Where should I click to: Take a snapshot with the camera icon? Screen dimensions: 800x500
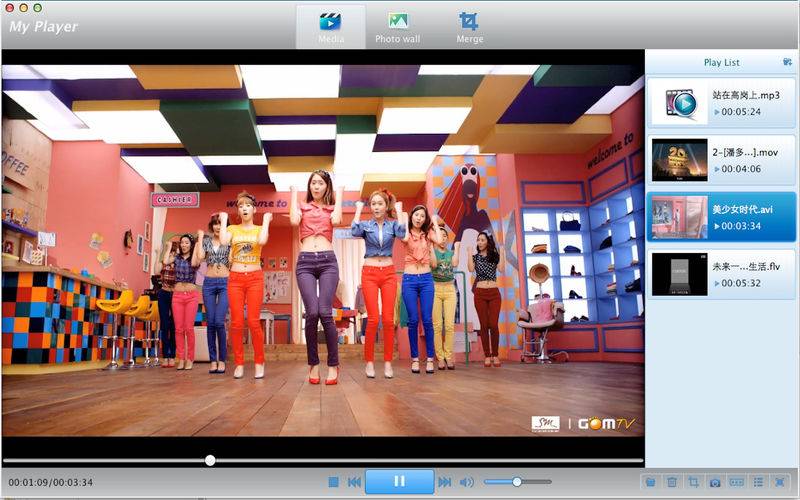[715, 482]
